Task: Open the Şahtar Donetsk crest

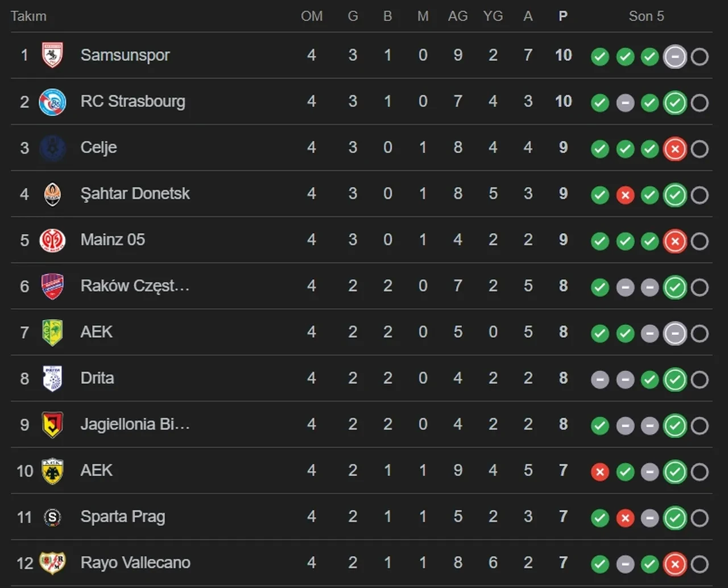Action: click(53, 194)
